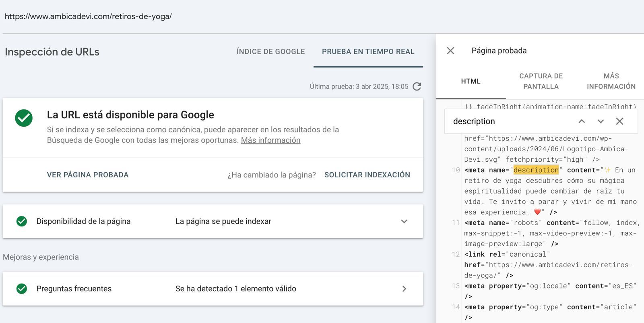
Task: Click the ¿Ha cambiado la página? text
Action: tap(272, 175)
